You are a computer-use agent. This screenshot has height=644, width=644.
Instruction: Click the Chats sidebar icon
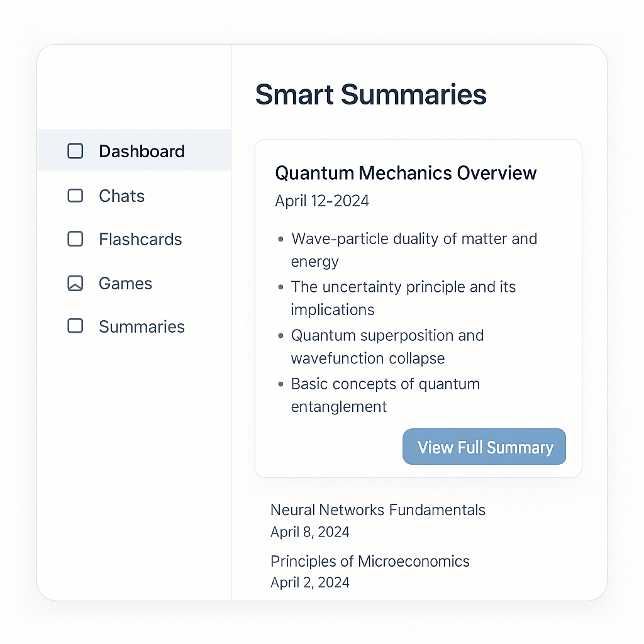coord(75,196)
